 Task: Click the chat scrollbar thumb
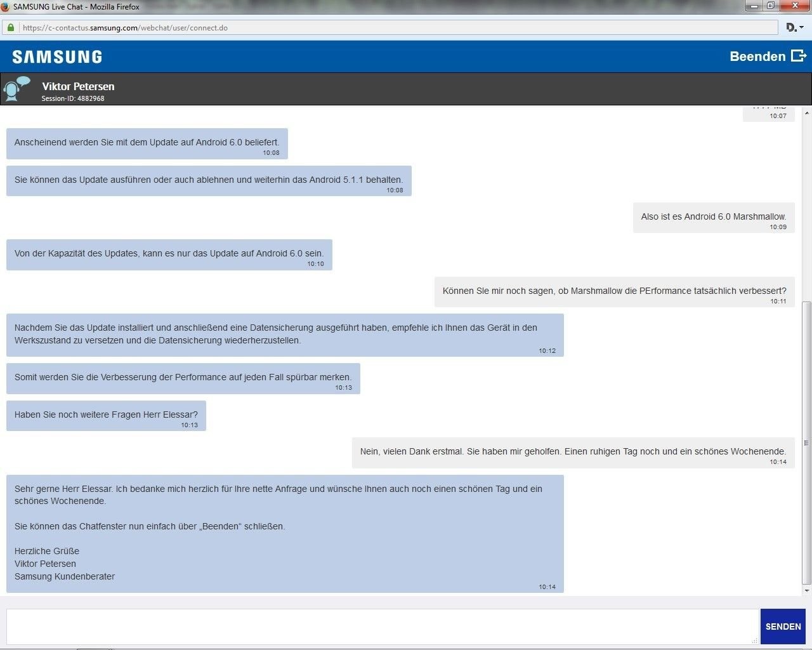pyautogui.click(x=807, y=443)
